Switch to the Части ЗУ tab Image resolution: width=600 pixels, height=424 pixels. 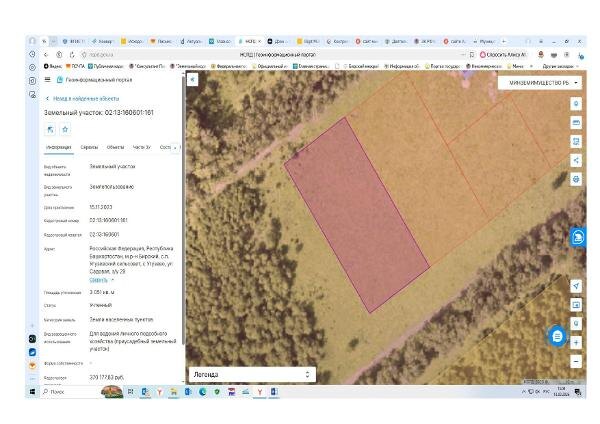142,147
